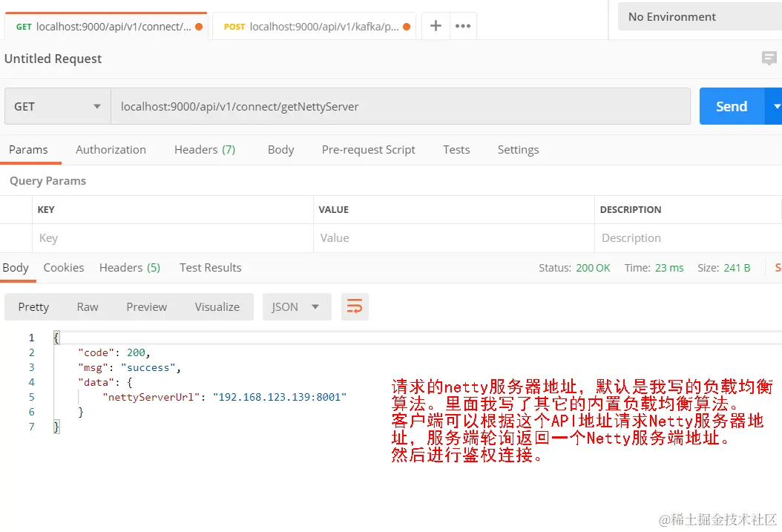Click the Untitled Request title

click(53, 59)
